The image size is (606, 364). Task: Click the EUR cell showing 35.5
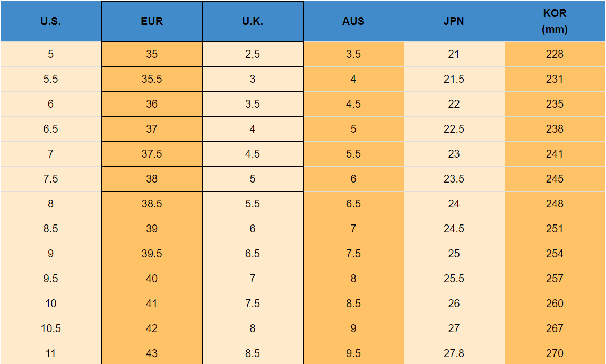click(x=152, y=79)
